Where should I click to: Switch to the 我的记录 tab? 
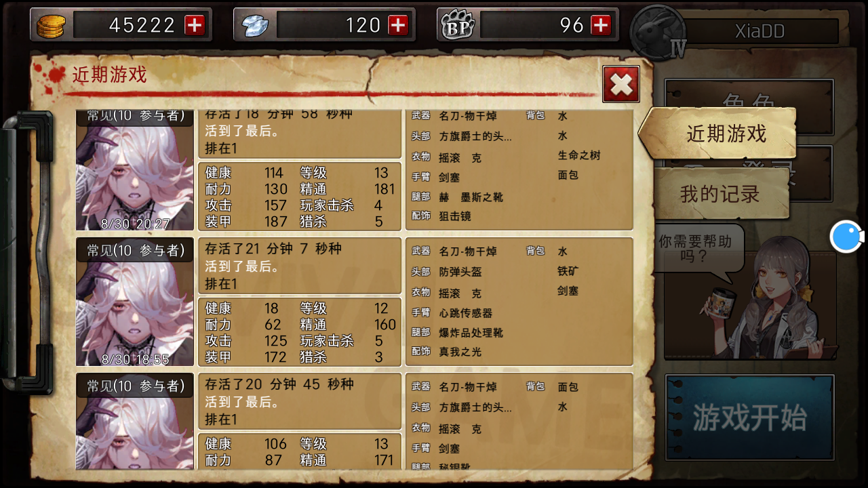pos(721,194)
